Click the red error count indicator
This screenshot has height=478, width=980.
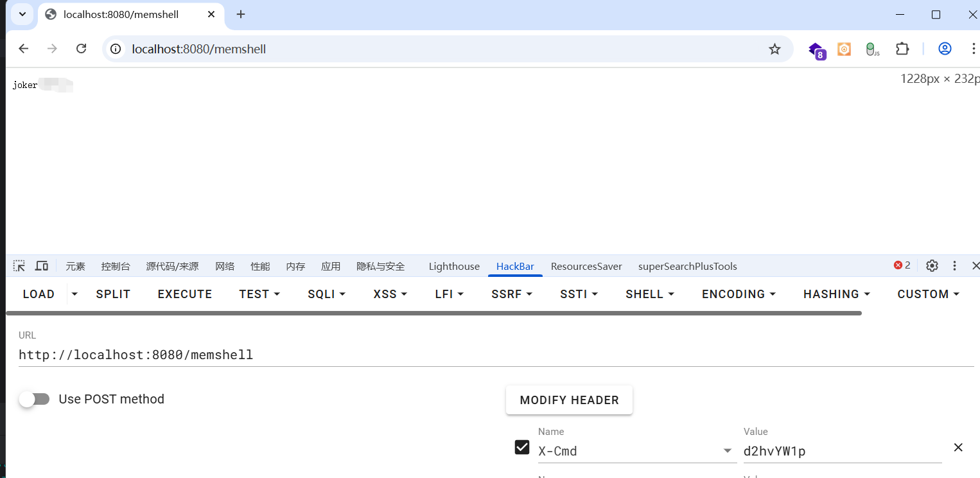pyautogui.click(x=902, y=265)
